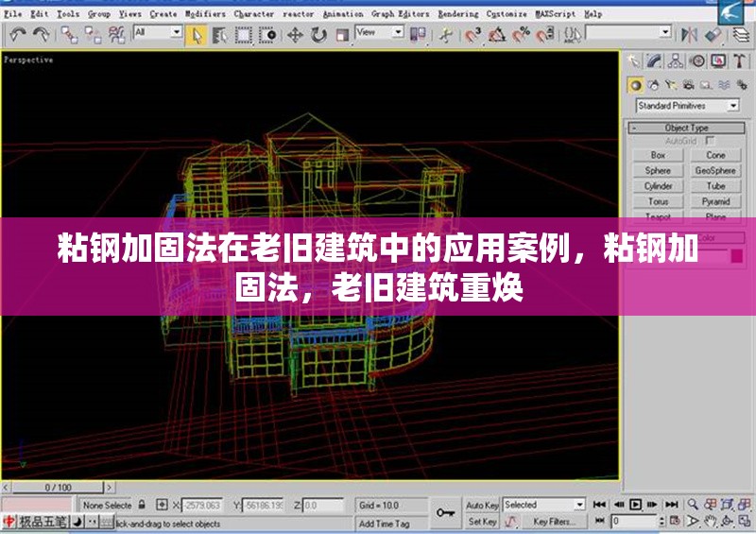Open the Graph Editors menu
The width and height of the screenshot is (756, 534).
tap(400, 14)
